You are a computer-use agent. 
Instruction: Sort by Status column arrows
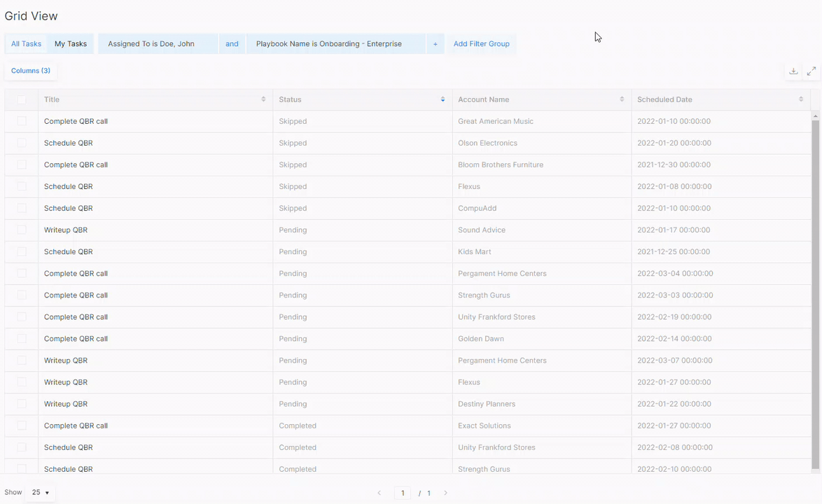[x=443, y=99]
